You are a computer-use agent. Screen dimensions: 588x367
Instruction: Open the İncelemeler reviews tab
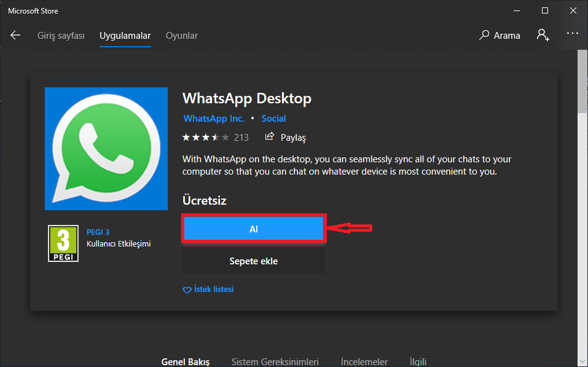(x=364, y=361)
